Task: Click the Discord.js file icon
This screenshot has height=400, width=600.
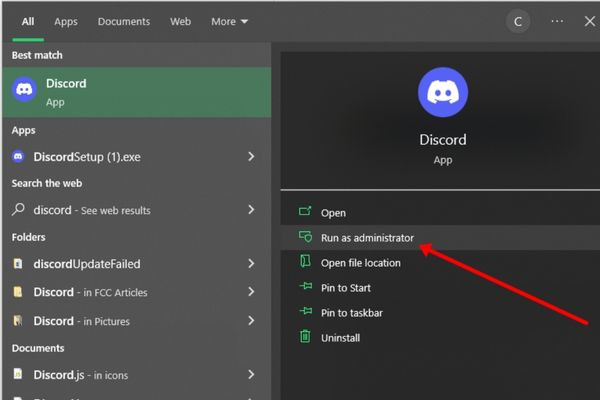Action: pyautogui.click(x=18, y=374)
